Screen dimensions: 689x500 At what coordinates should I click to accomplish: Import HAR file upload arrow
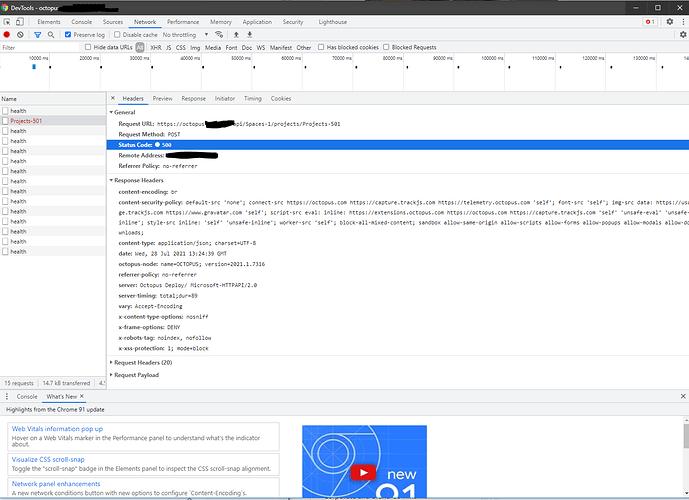pyautogui.click(x=236, y=34)
